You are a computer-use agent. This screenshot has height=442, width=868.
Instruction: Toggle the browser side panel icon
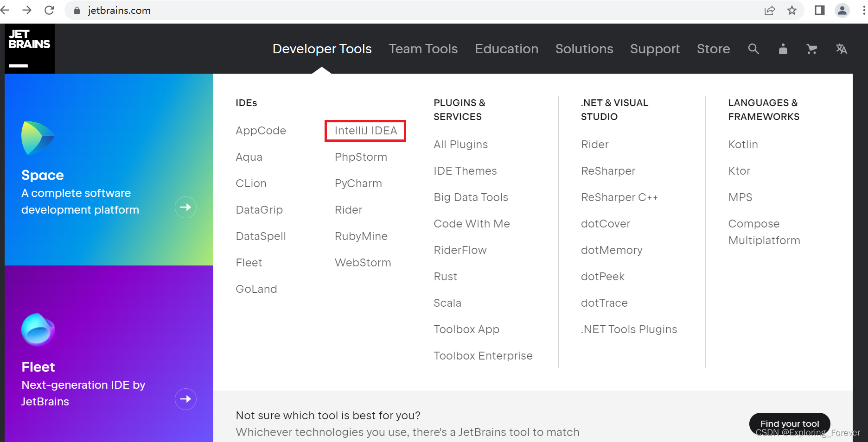click(x=819, y=10)
